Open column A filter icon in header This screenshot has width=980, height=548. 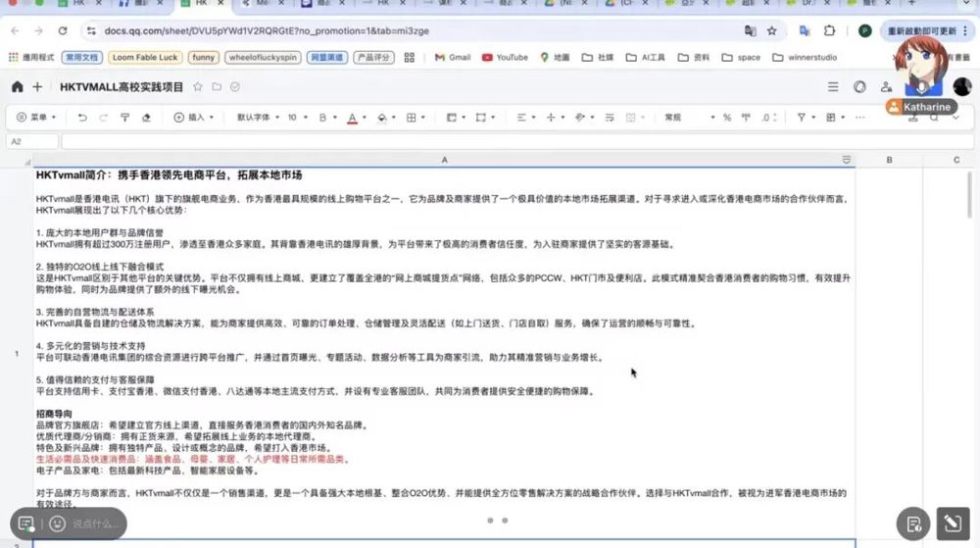(x=847, y=160)
